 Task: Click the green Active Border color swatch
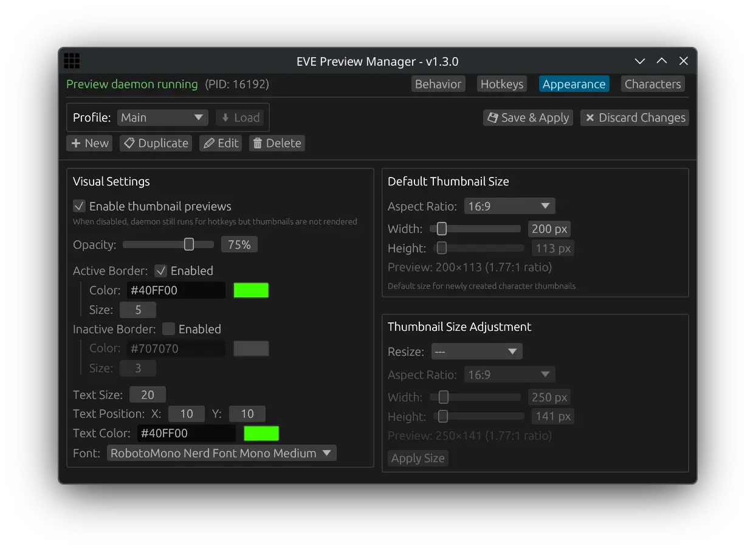[250, 290]
